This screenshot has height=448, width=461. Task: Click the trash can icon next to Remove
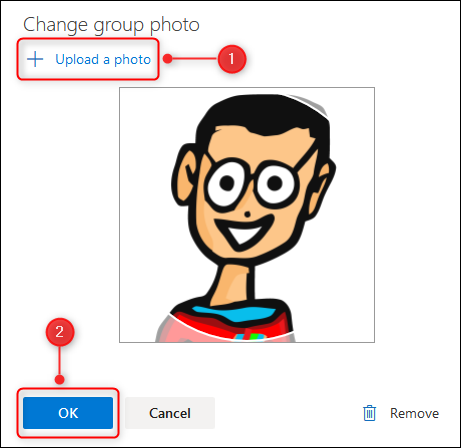pos(369,413)
